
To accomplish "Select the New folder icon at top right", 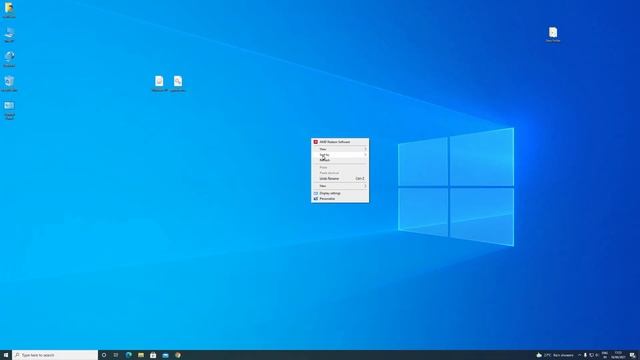I will 553,34.
